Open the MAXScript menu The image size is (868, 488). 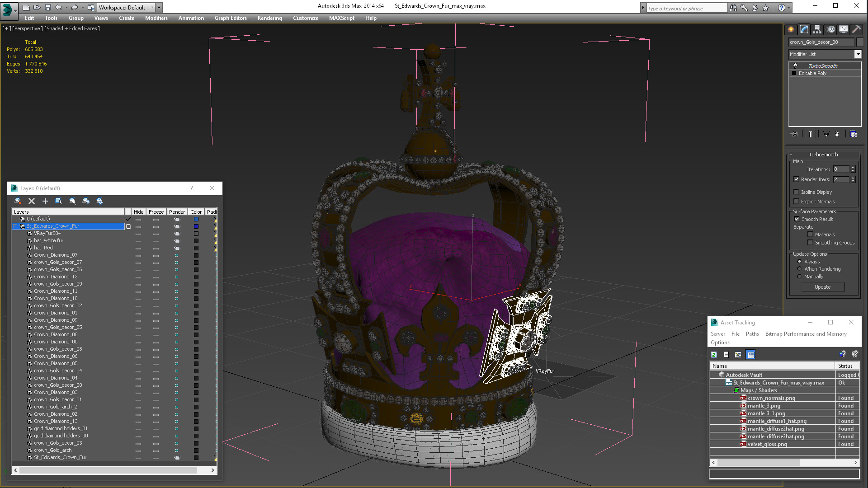pyautogui.click(x=341, y=18)
